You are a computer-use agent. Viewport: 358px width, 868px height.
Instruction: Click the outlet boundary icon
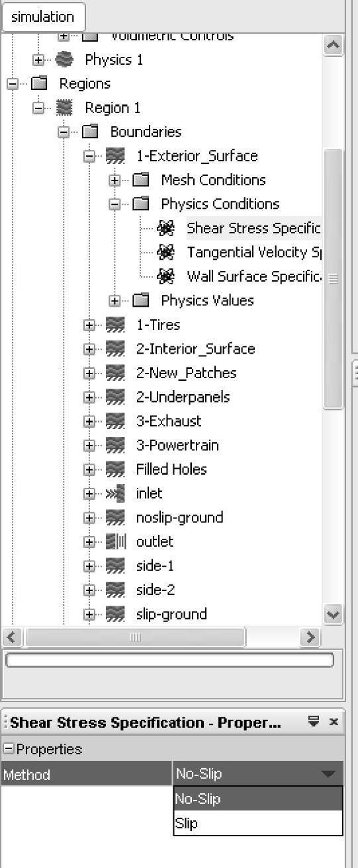[115, 542]
